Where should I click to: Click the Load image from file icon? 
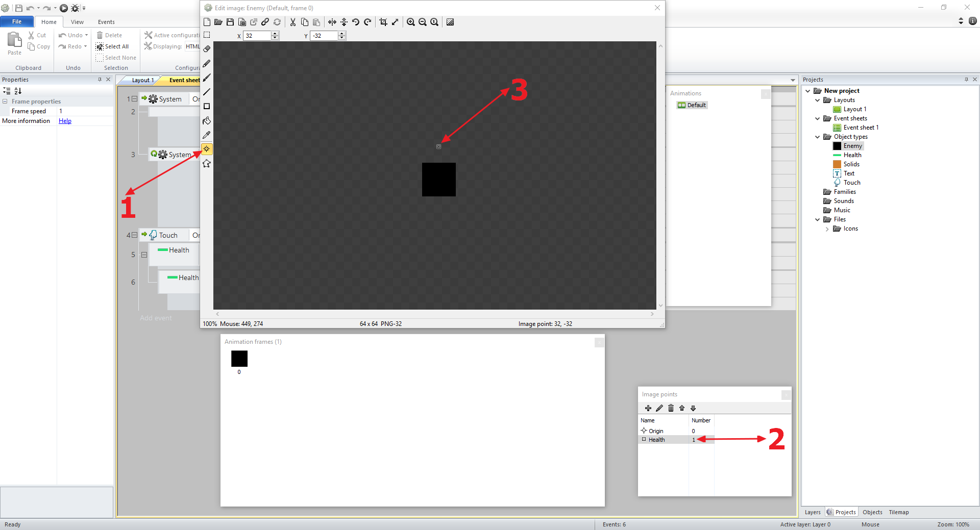click(x=218, y=22)
